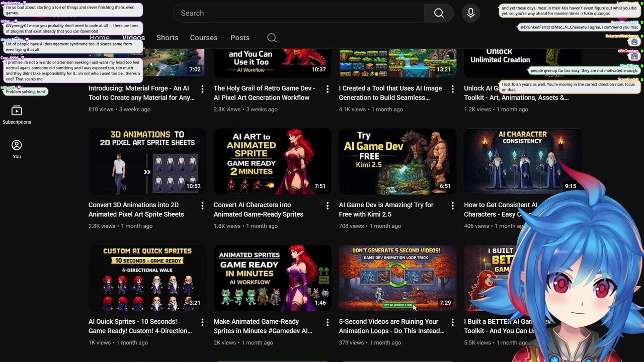Click the magnifier search button in top bar

point(439,13)
